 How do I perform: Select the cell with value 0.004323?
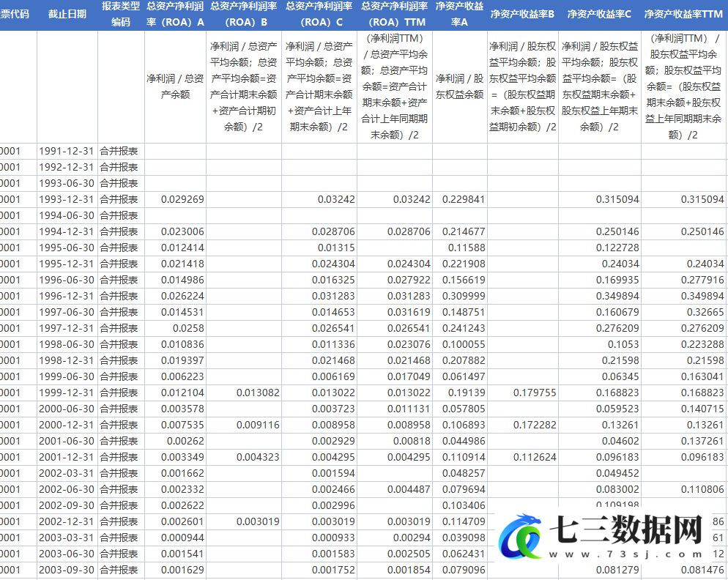(x=244, y=457)
